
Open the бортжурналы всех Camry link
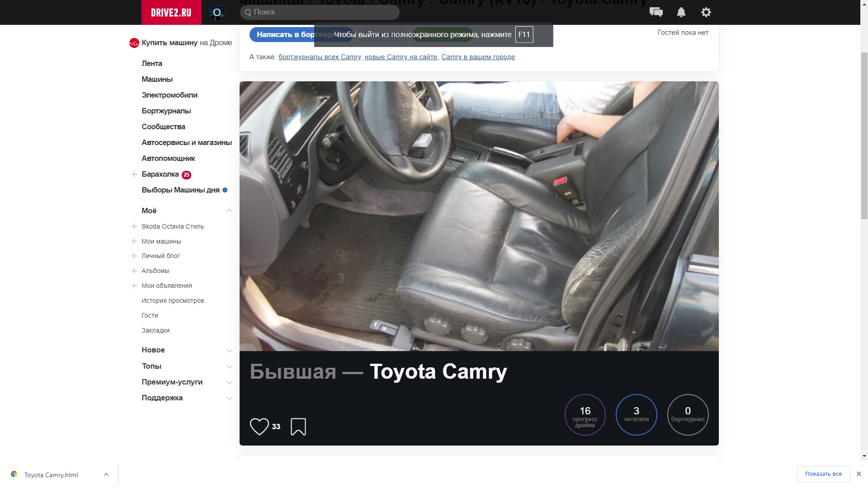pos(319,57)
